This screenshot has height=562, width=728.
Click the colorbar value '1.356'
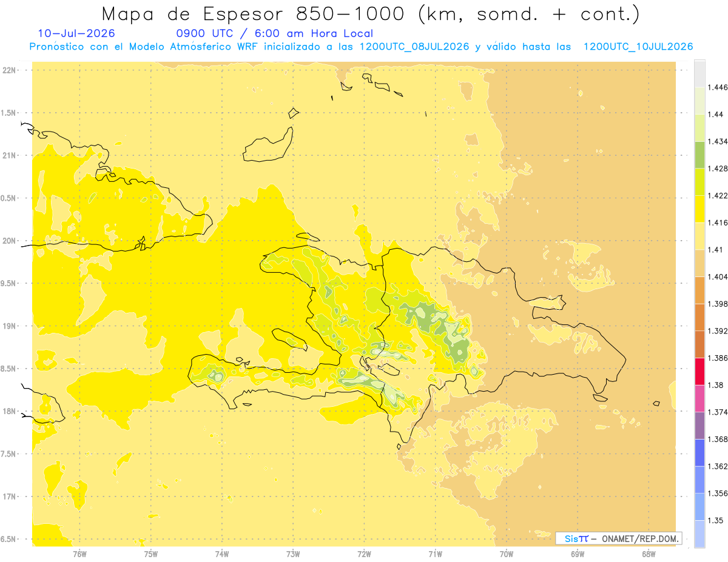click(x=718, y=493)
